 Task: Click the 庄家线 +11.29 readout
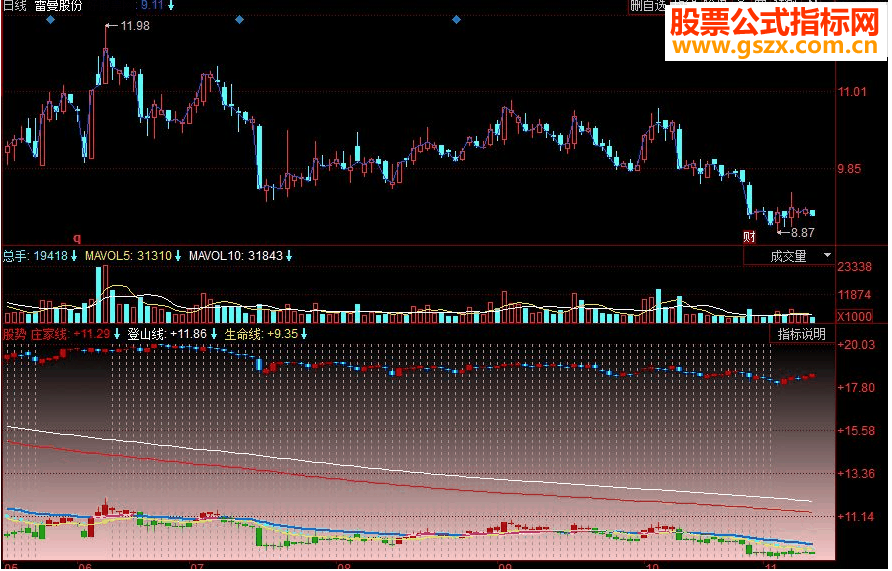point(71,334)
